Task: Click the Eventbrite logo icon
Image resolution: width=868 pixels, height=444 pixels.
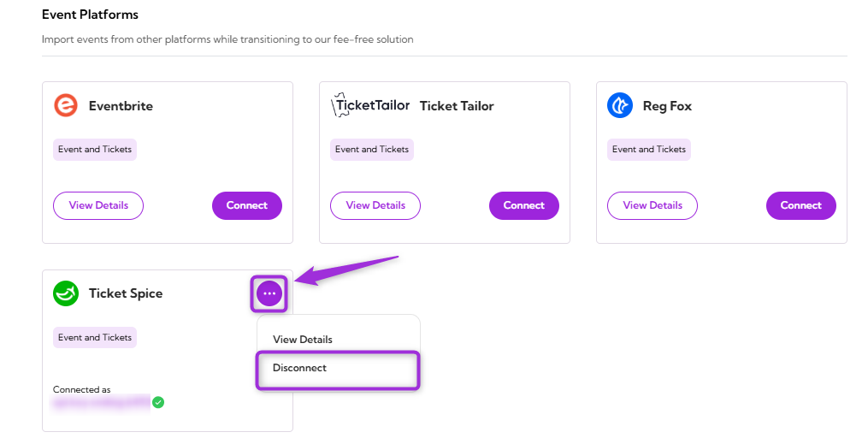Action: pyautogui.click(x=66, y=106)
